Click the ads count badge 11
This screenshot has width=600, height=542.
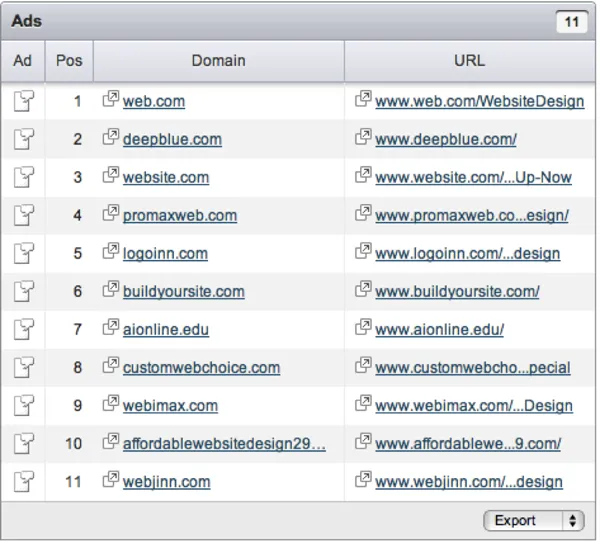click(571, 21)
